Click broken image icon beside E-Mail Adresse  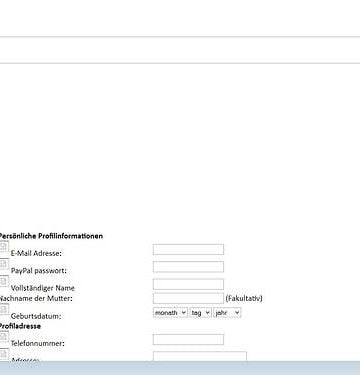pos(4,246)
